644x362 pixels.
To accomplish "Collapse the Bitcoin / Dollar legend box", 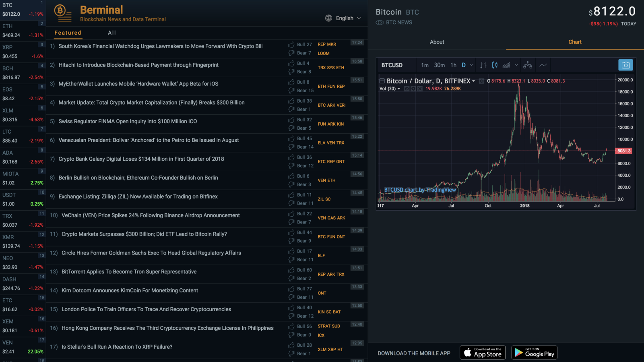I will click(x=382, y=81).
